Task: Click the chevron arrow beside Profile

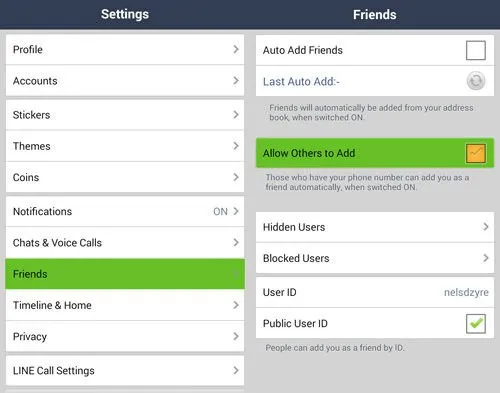Action: (x=236, y=49)
